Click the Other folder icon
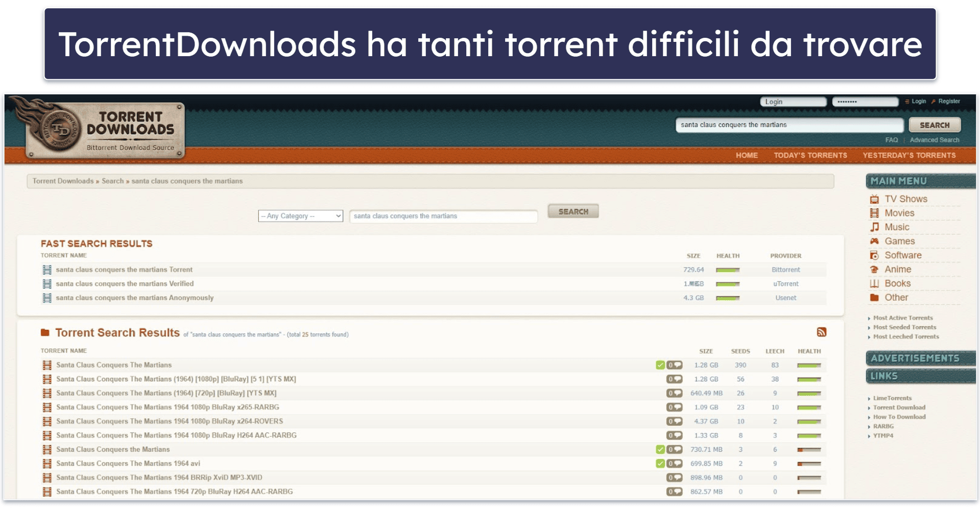The width and height of the screenshot is (980, 508). click(x=874, y=297)
